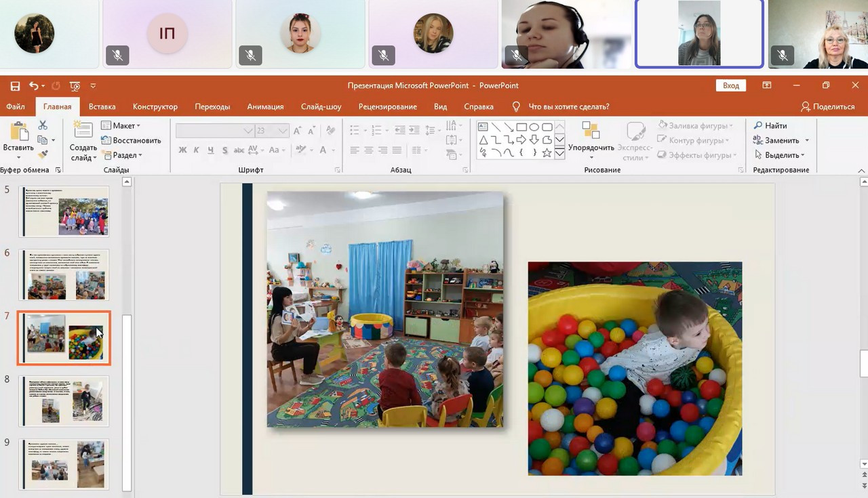Switch to the Конструктор tab

click(155, 106)
